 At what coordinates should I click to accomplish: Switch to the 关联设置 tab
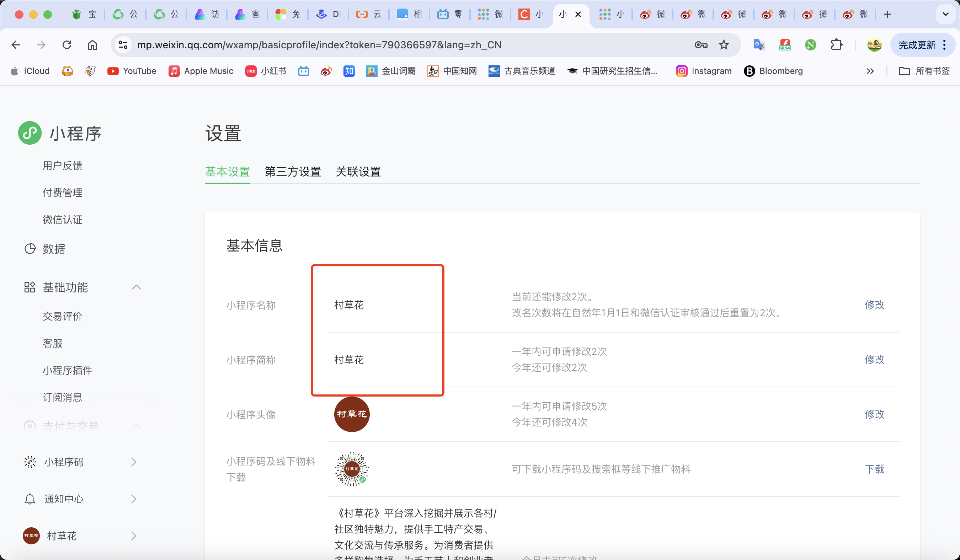[358, 172]
